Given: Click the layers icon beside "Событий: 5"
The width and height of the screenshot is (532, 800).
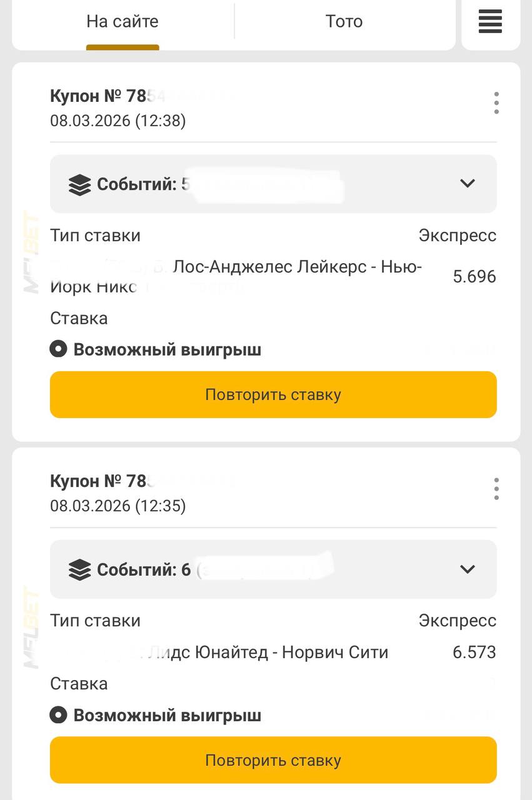Looking at the screenshot, I should (x=79, y=185).
